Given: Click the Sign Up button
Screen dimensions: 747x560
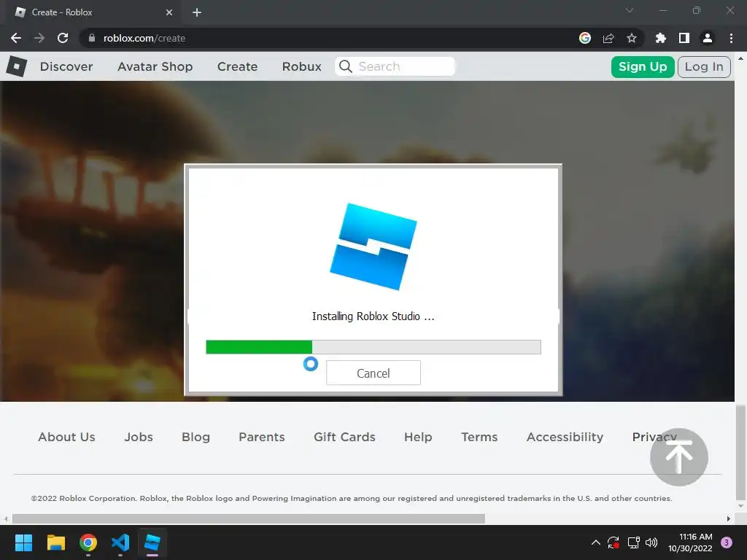Looking at the screenshot, I should click(643, 66).
